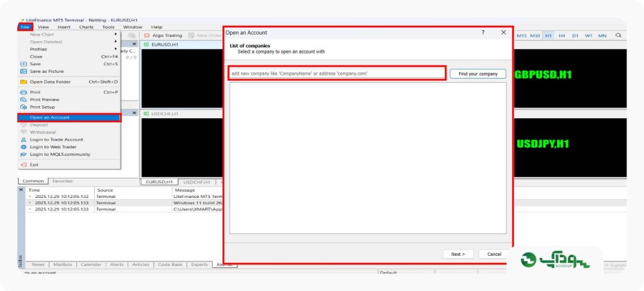The image size is (644, 291).
Task: Switch to the Common tab
Action: click(33, 181)
